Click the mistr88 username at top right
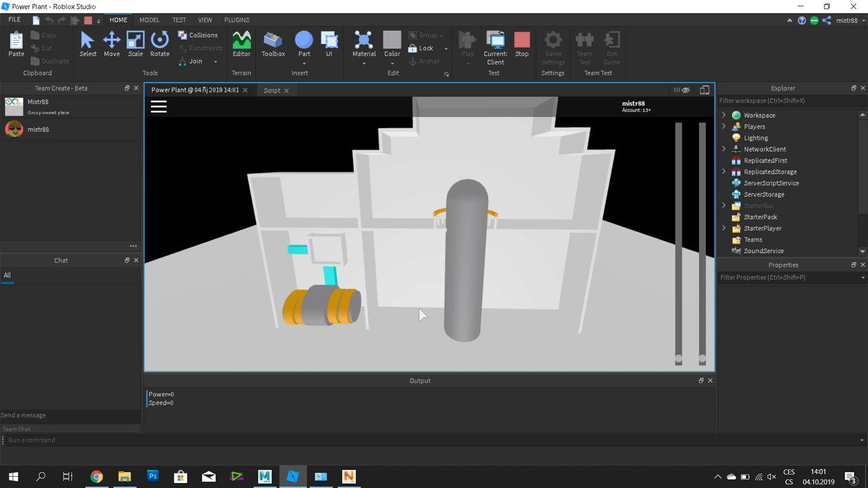 coord(847,20)
